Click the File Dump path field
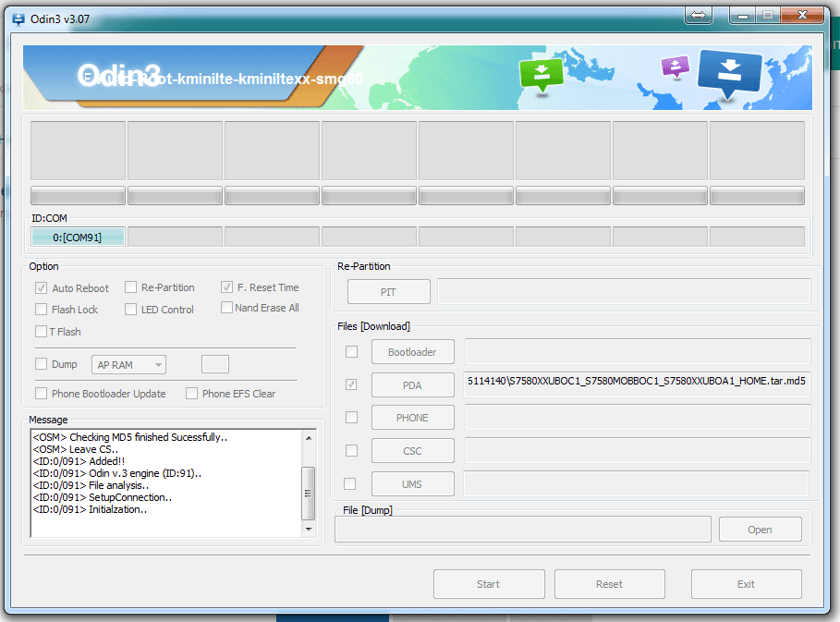This screenshot has width=840, height=622. pos(523,530)
